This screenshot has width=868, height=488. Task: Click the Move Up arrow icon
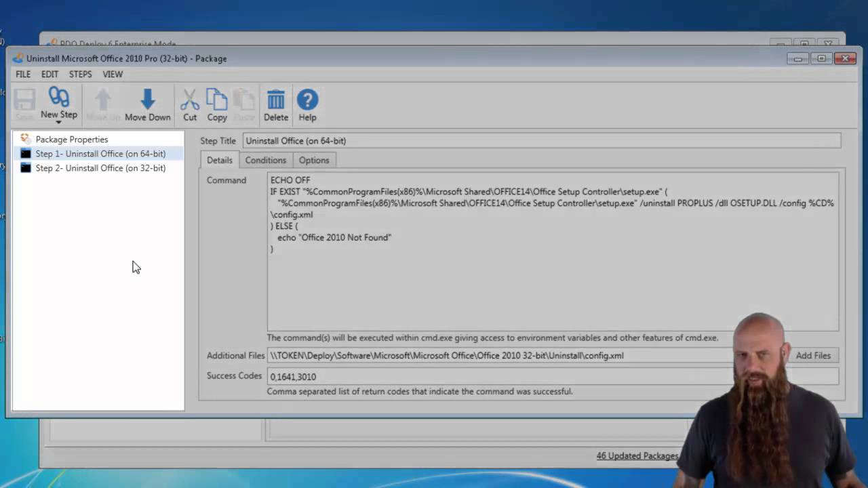[x=103, y=100]
